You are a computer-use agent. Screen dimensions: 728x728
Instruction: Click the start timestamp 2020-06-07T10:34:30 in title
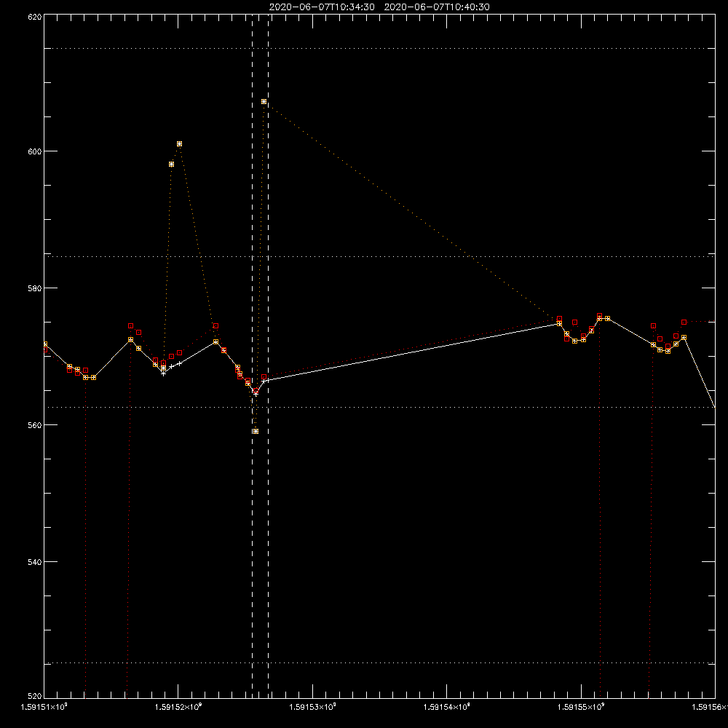322,7
